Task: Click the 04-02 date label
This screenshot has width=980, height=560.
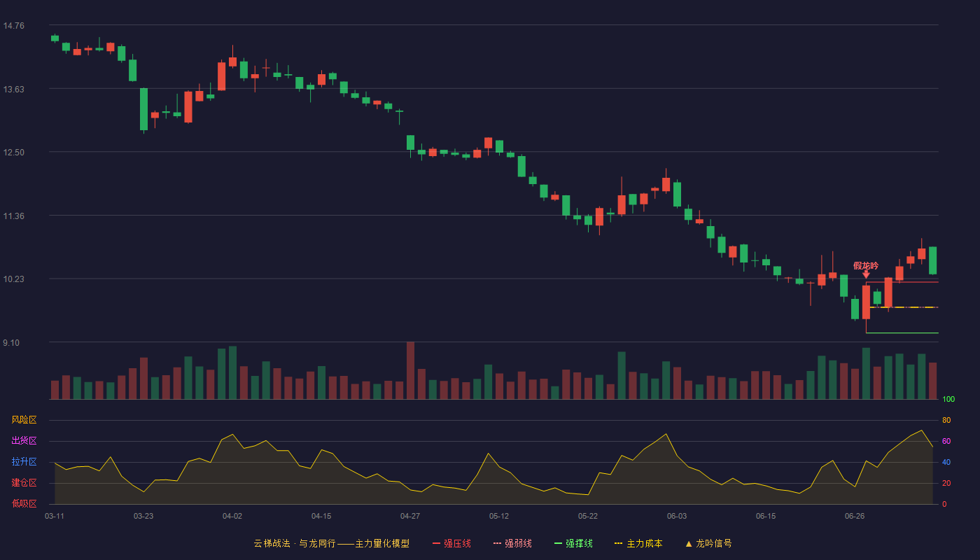Action: click(x=232, y=516)
